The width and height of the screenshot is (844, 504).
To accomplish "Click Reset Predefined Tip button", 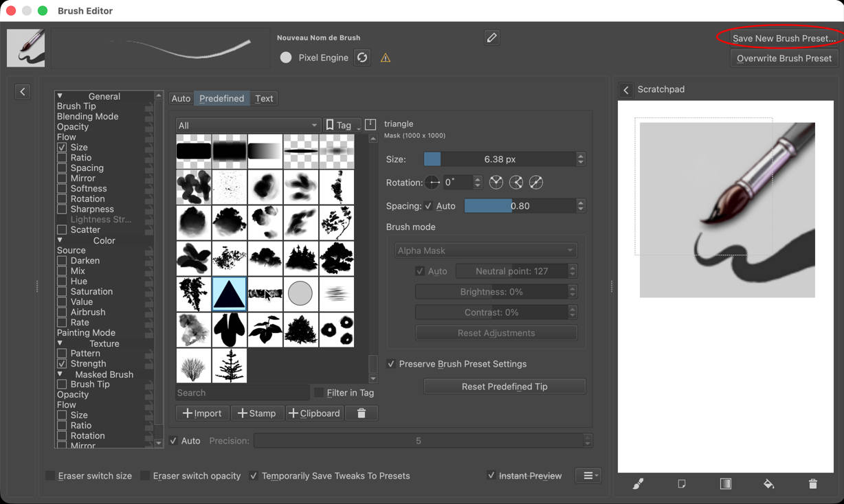I will tap(504, 387).
